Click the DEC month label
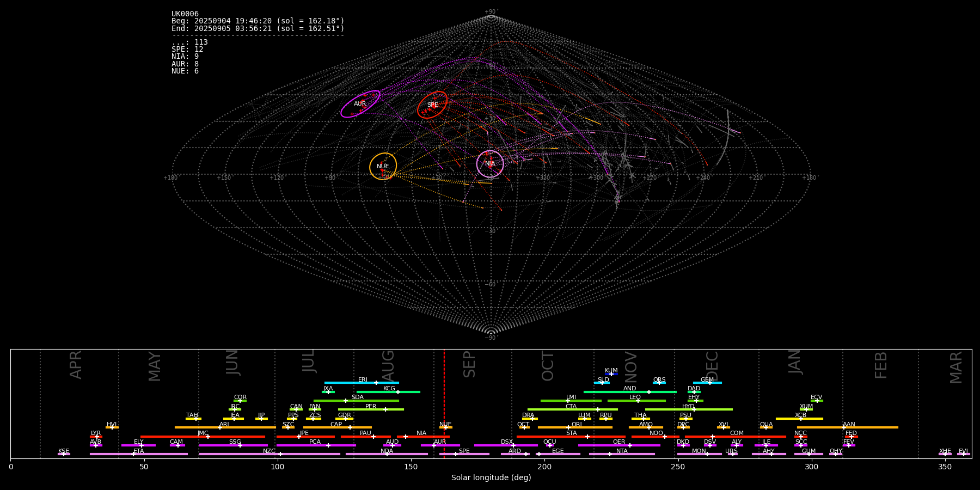This screenshot has width=980, height=490. point(712,366)
